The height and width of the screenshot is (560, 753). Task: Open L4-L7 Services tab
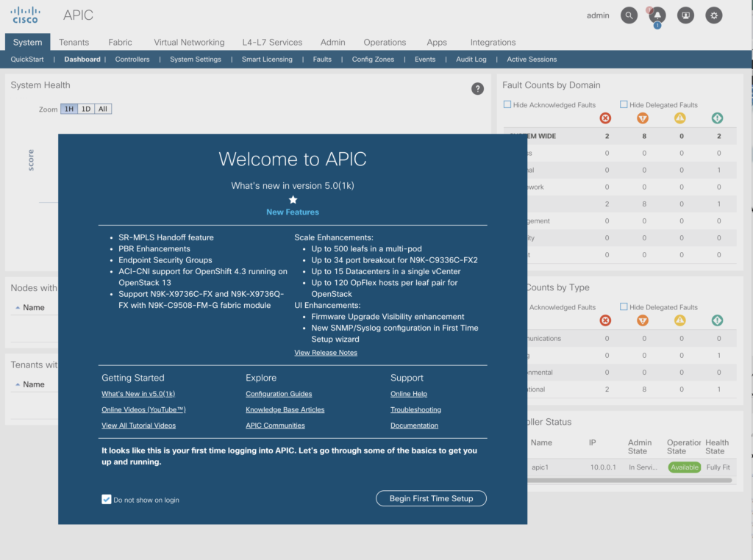tap(272, 42)
